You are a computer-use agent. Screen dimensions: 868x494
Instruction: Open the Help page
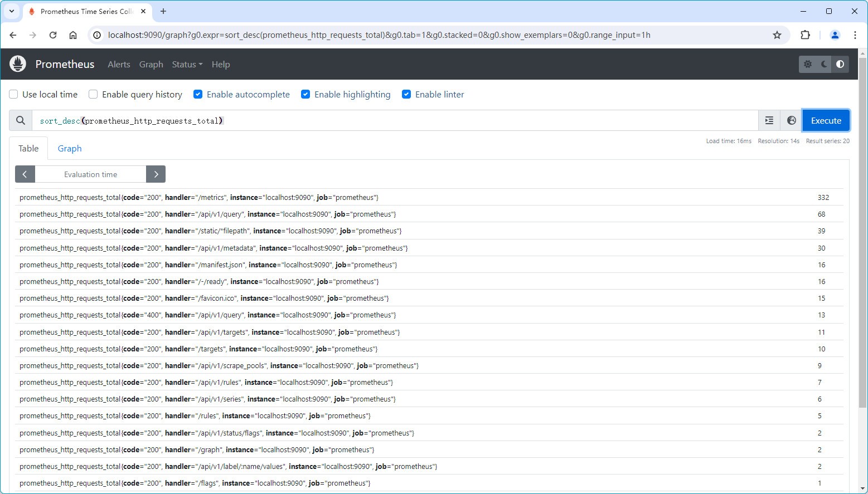tap(221, 64)
